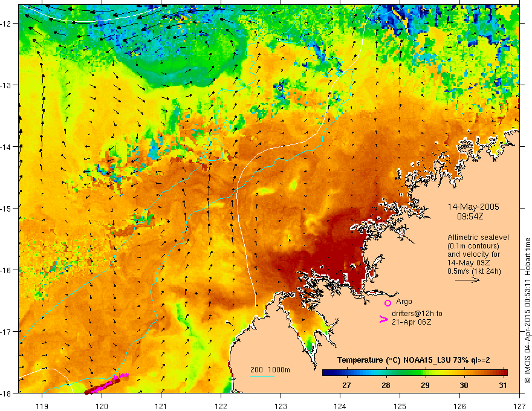
Task: Click the 'Argo' legend label
Action: [x=404, y=302]
